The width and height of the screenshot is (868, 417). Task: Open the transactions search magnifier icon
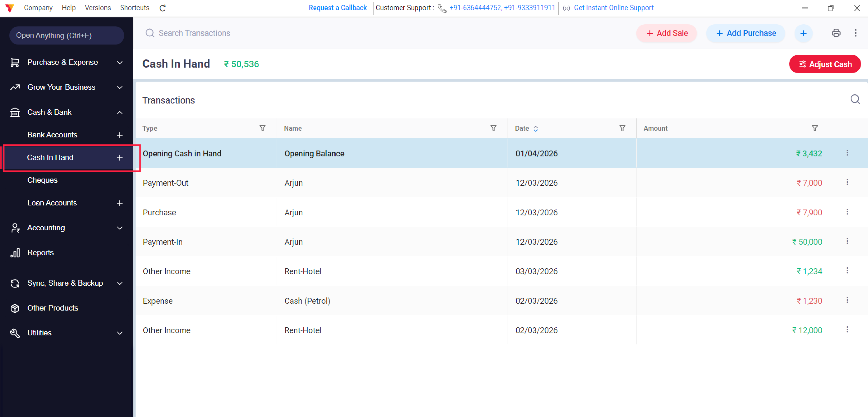tap(854, 99)
